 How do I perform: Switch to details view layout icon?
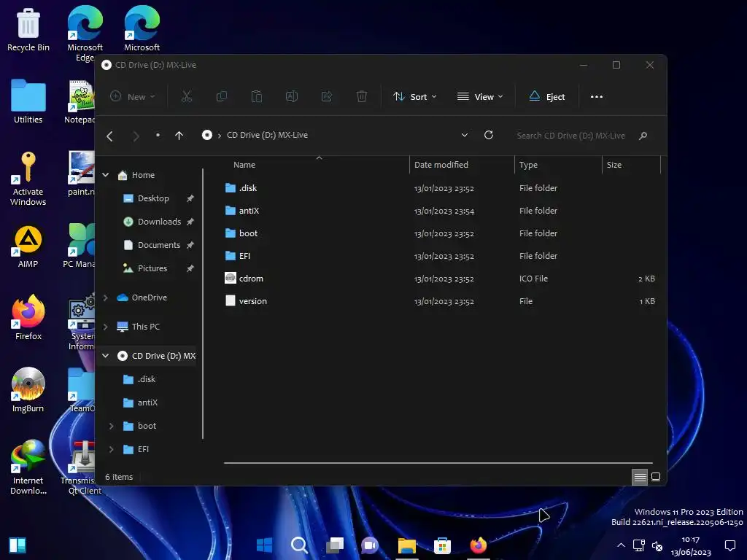coord(640,477)
